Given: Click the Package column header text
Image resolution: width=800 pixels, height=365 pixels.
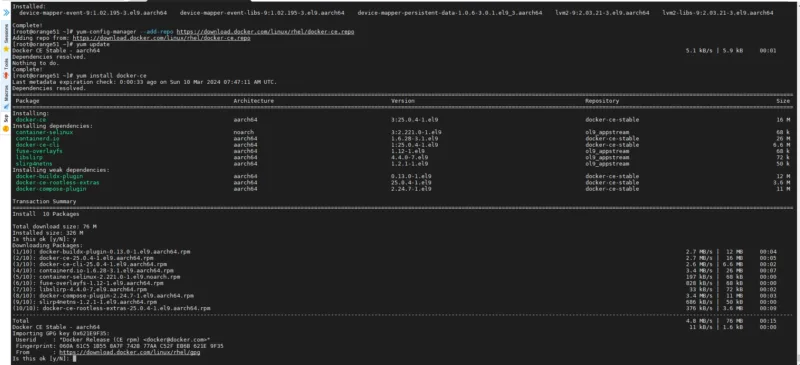Looking at the screenshot, I should pyautogui.click(x=27, y=101).
